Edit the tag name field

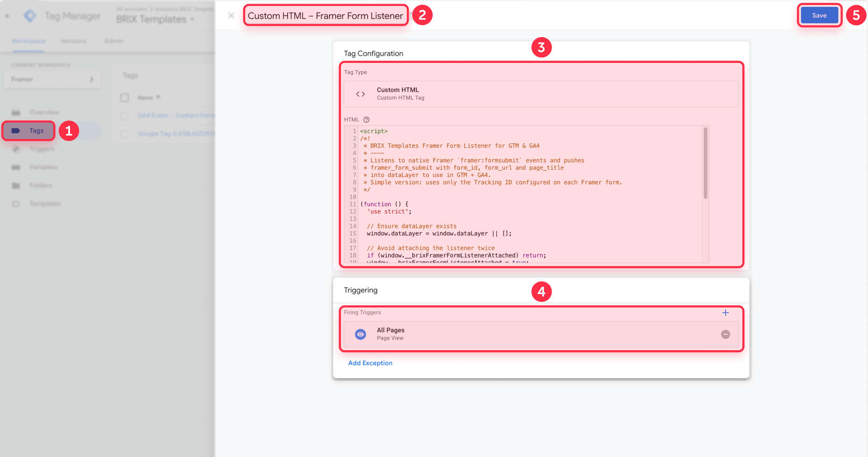point(325,16)
